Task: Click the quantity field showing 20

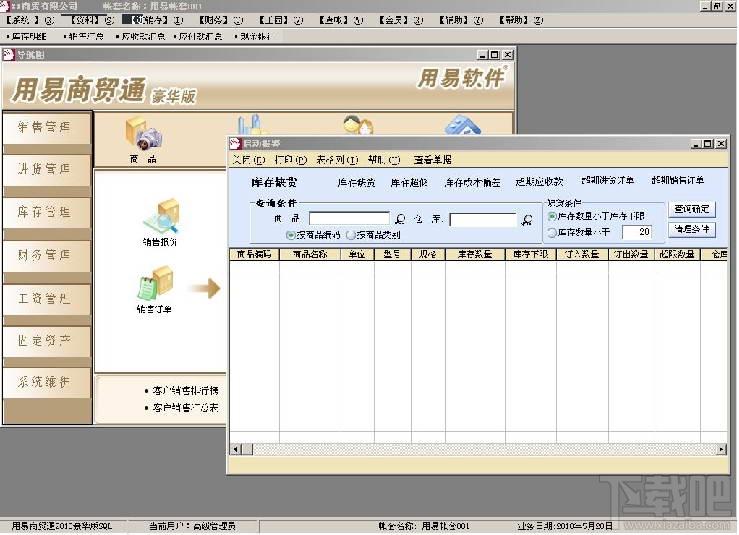Action: coord(637,232)
